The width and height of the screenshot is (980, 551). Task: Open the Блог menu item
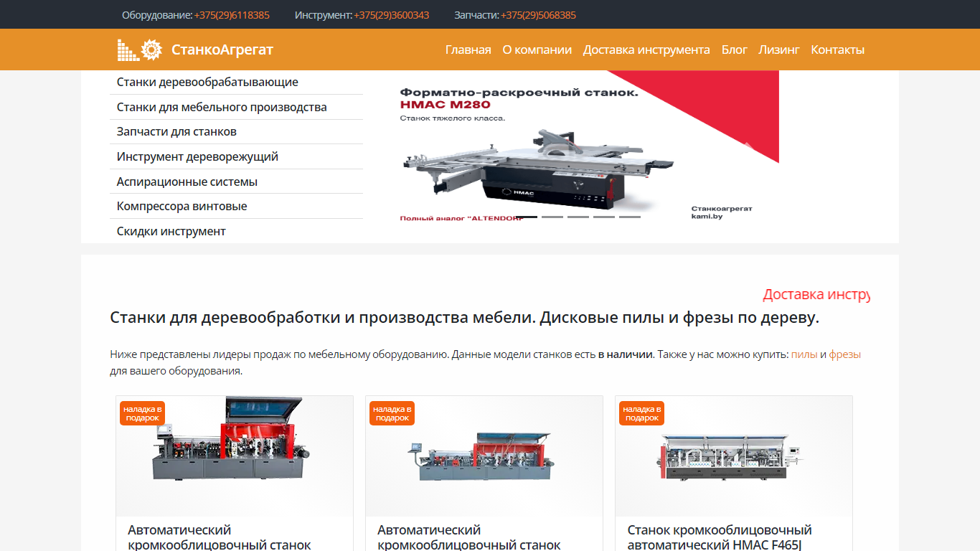click(x=735, y=50)
